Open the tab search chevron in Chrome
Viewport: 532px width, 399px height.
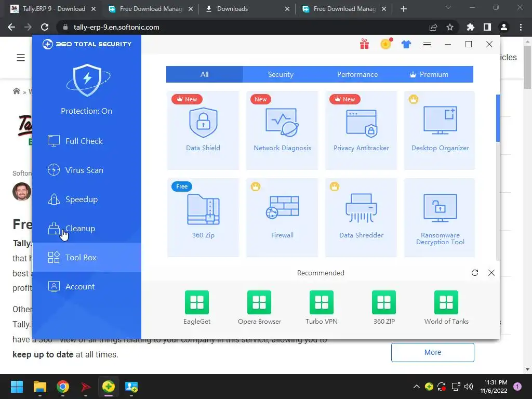tap(448, 7)
